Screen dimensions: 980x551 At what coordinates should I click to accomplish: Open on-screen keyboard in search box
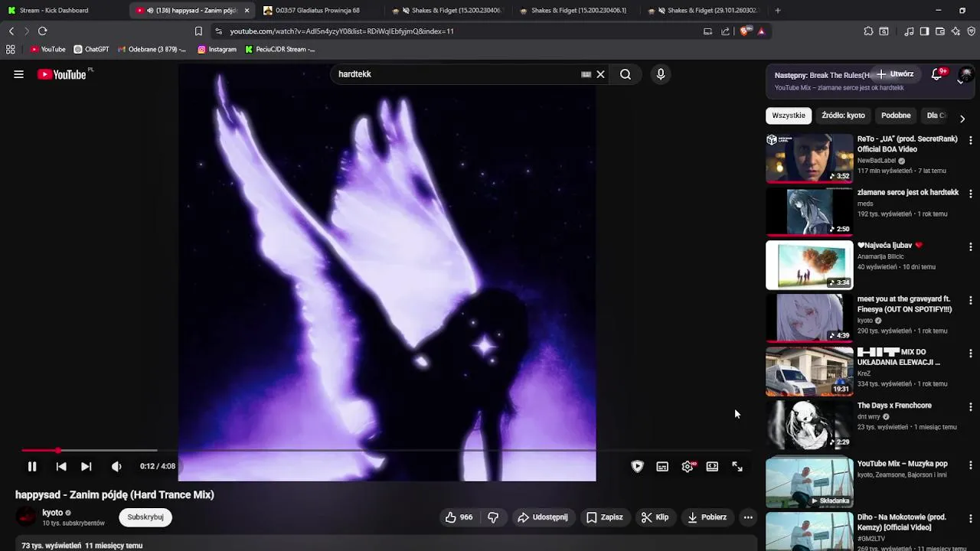[x=586, y=74]
